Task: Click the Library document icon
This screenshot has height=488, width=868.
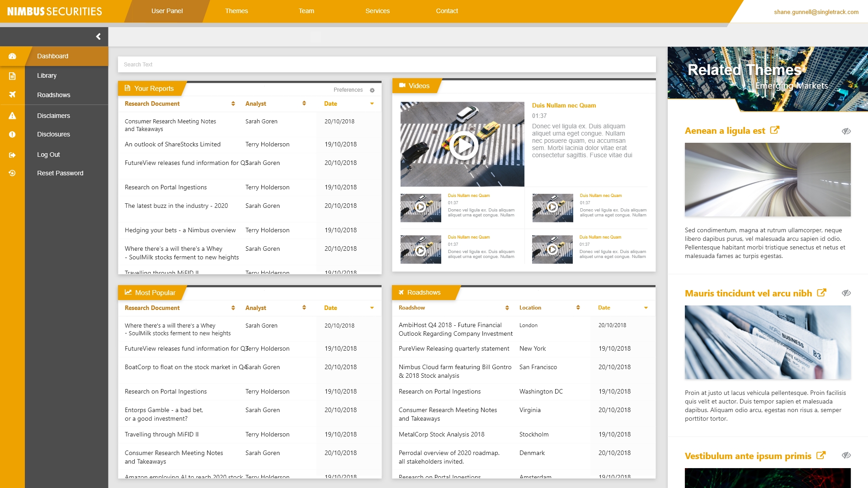Action: point(12,76)
